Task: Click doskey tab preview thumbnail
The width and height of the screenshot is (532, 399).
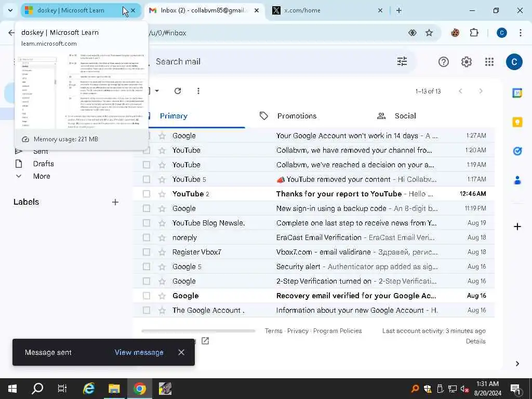Action: (x=82, y=90)
